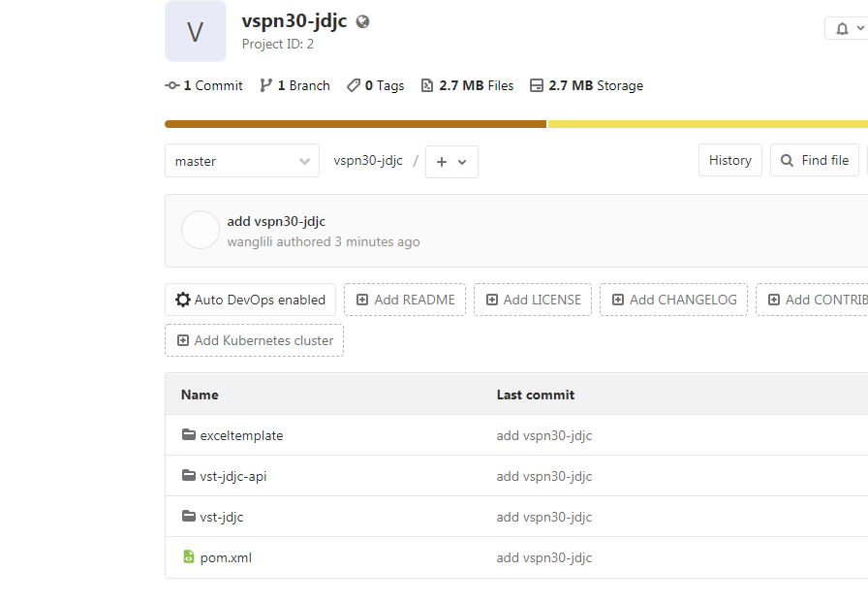Click the public visibility globe icon

click(x=362, y=21)
